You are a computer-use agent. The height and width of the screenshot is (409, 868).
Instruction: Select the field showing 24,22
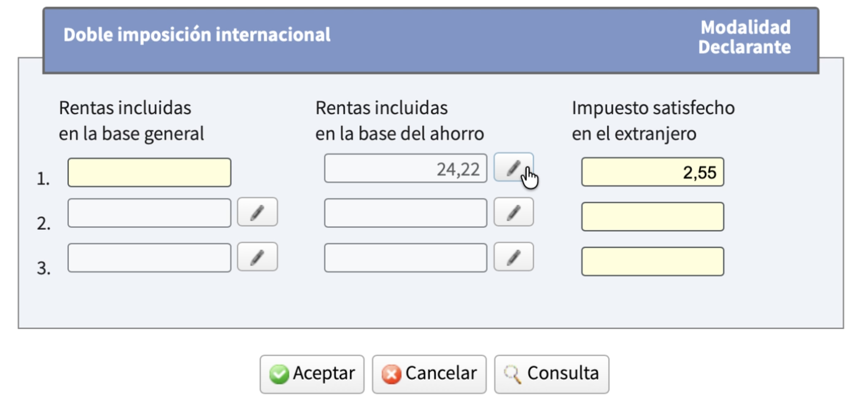(405, 168)
